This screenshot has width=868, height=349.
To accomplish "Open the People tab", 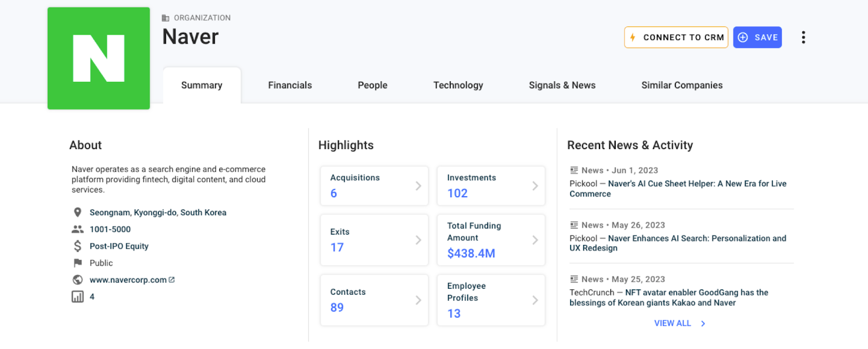I will pos(373,85).
